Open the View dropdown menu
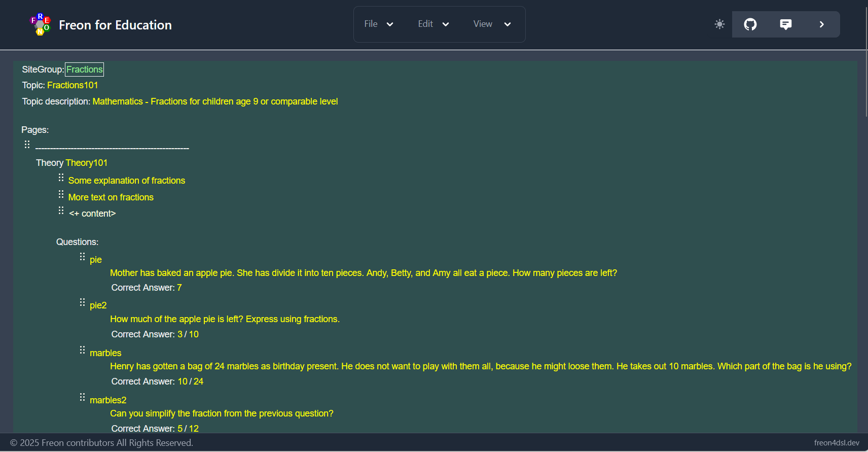Screen dimensions: 868x452 click(492, 24)
